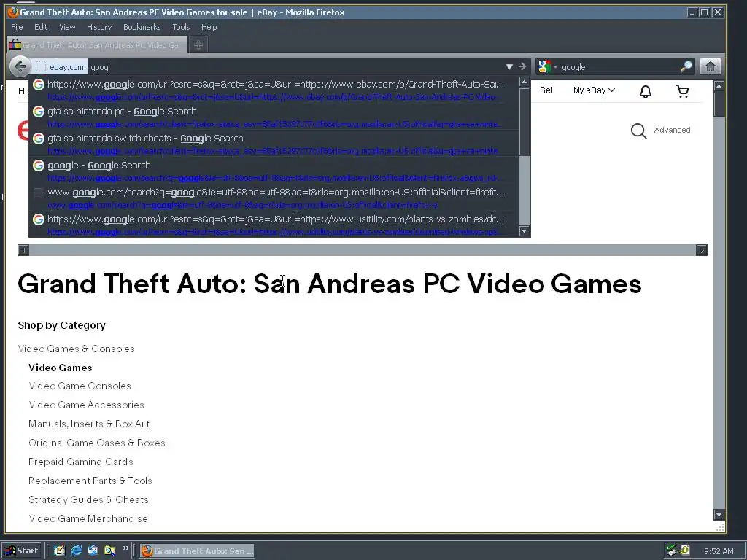Viewport: 747px width, 560px height.
Task: Click the page vertical scrollbar up arrow
Action: tap(719, 86)
